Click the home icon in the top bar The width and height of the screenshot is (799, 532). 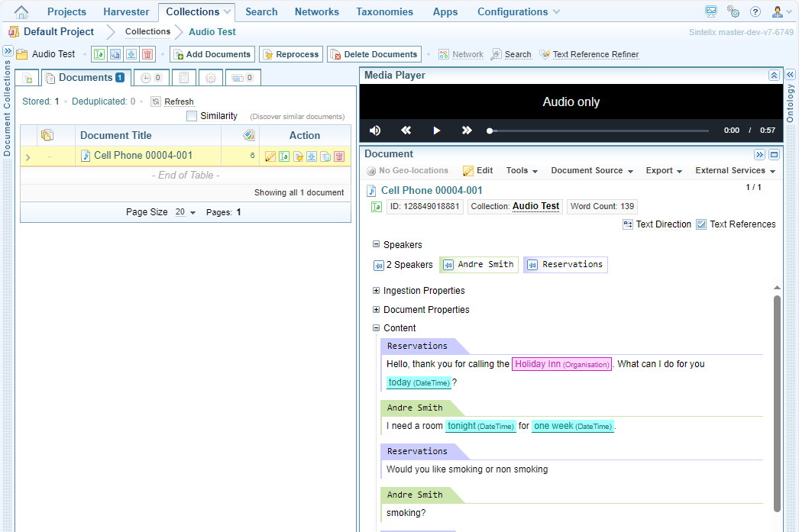tap(21, 12)
